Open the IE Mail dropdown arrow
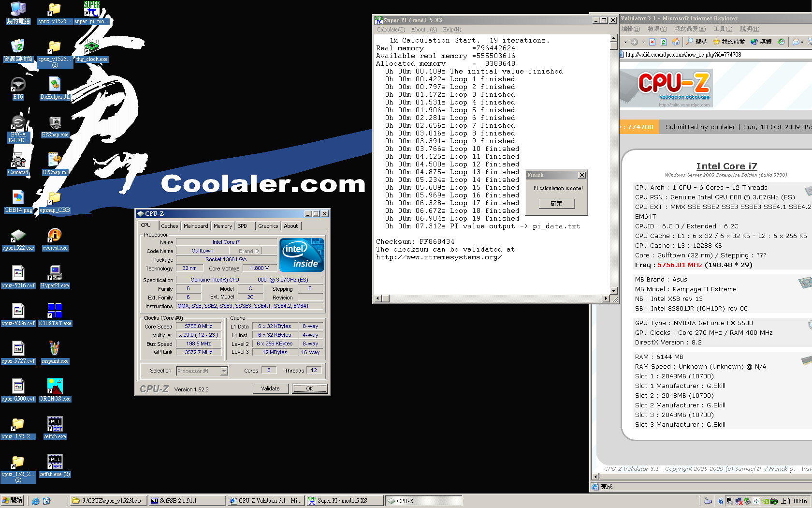812x508 pixels. pos(802,42)
